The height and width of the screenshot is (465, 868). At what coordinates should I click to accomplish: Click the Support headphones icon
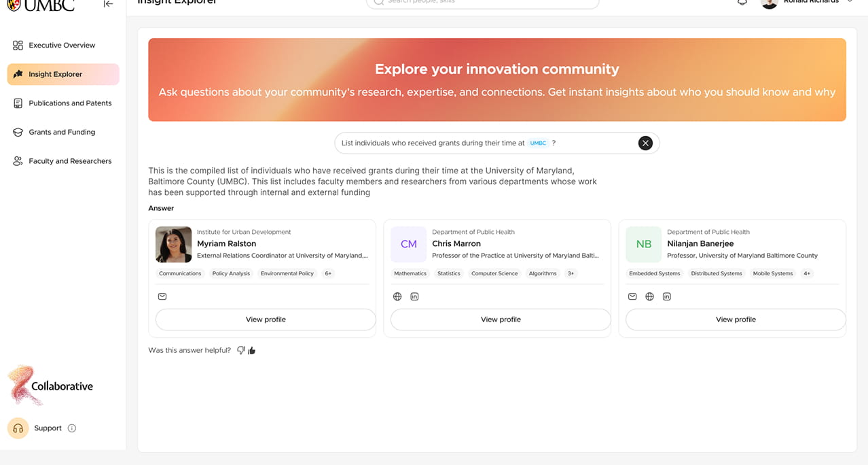18,428
